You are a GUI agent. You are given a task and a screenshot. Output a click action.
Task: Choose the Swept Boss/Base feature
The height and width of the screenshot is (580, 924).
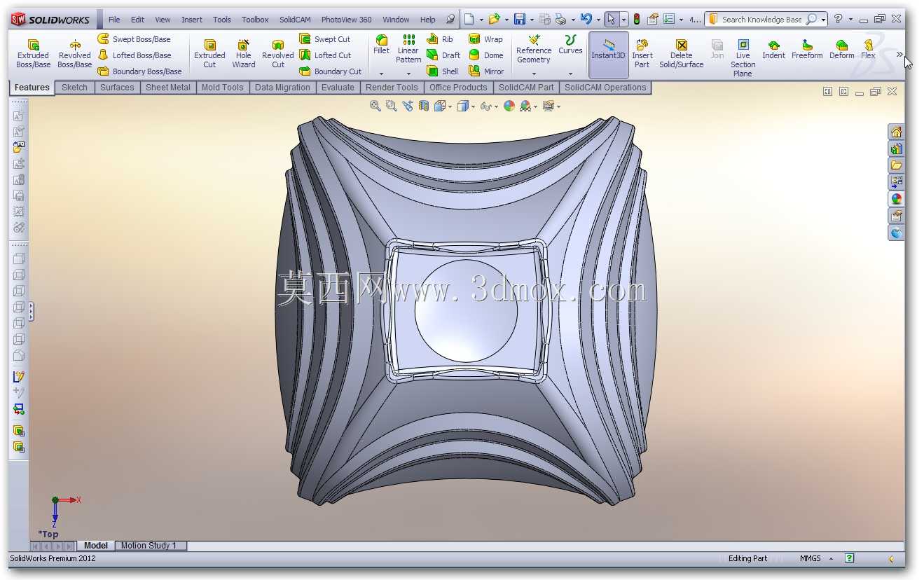click(134, 39)
